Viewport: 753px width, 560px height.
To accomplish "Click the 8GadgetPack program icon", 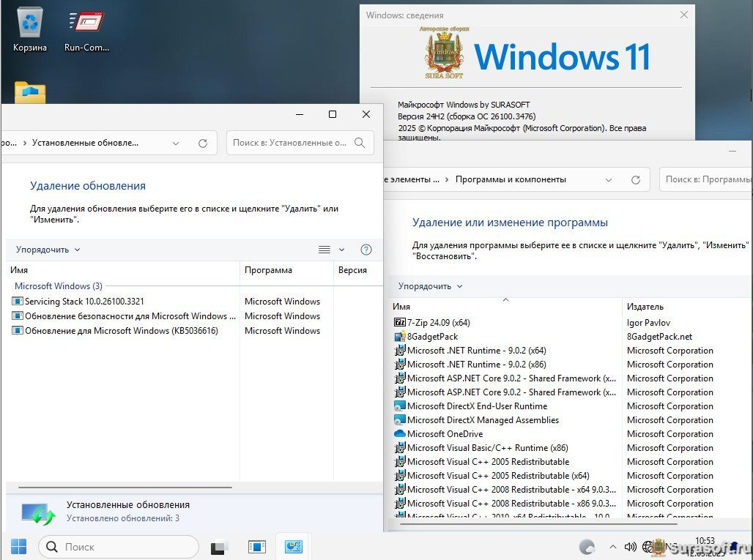I will [399, 337].
